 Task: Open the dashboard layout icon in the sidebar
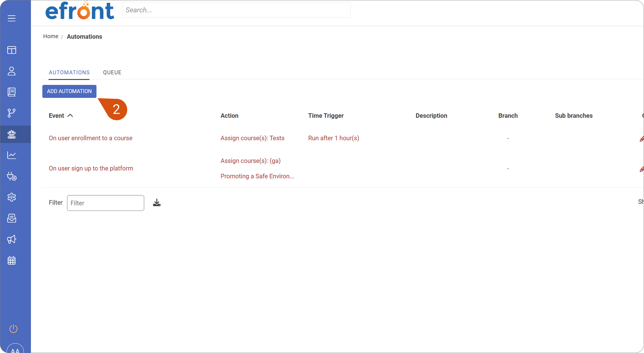click(x=11, y=50)
